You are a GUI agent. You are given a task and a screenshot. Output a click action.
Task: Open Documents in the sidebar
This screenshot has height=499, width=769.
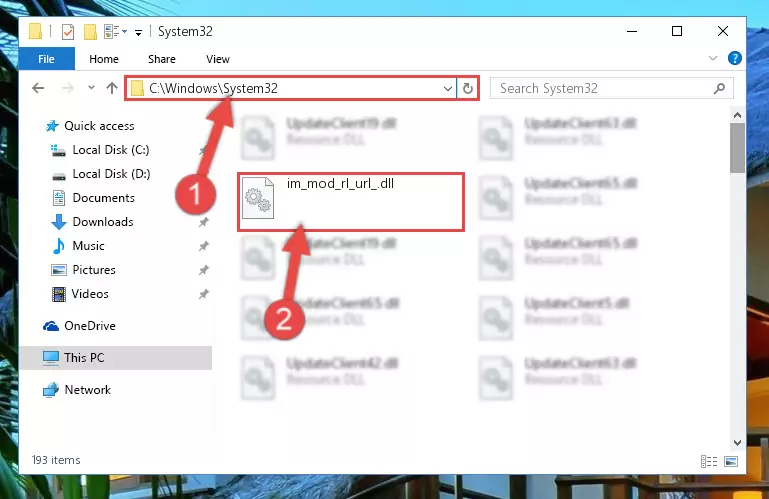[x=103, y=198]
